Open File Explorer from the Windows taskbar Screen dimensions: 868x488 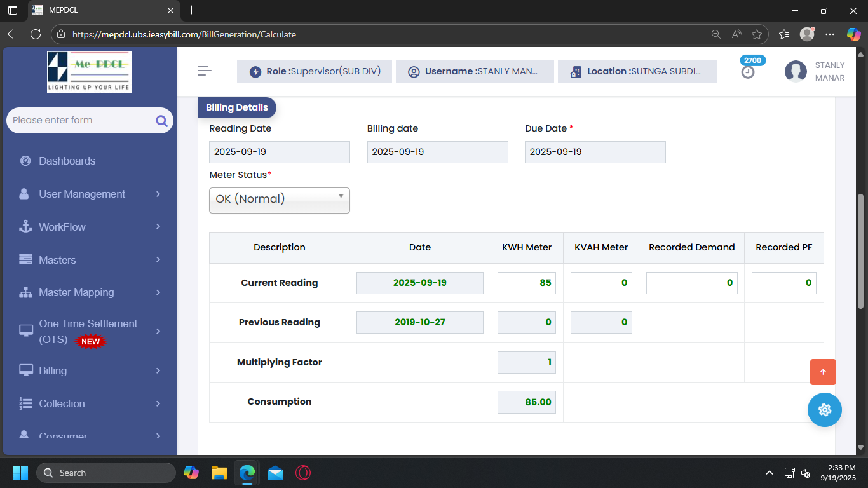tap(219, 473)
